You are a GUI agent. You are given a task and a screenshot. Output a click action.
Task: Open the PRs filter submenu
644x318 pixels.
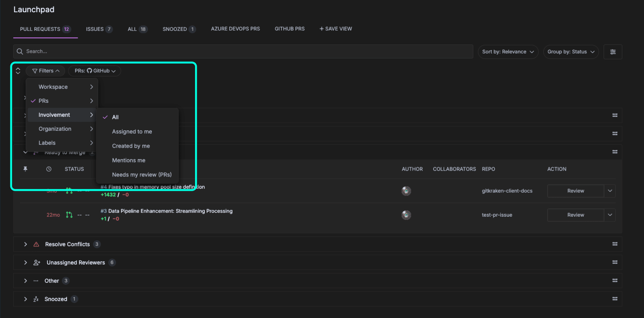(x=62, y=101)
